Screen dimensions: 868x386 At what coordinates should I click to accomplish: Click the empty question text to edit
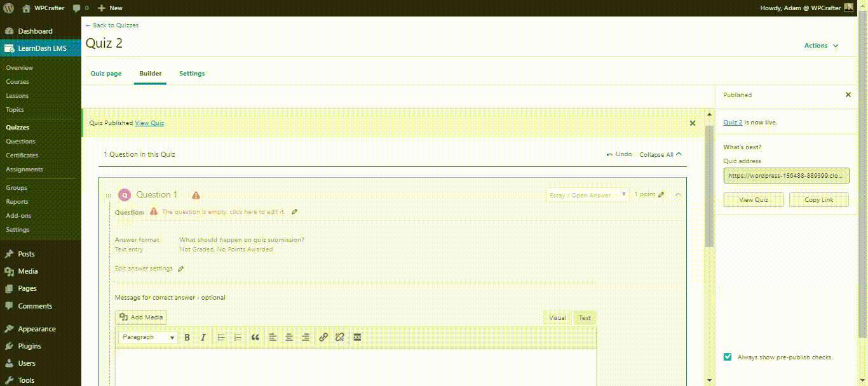click(x=224, y=212)
